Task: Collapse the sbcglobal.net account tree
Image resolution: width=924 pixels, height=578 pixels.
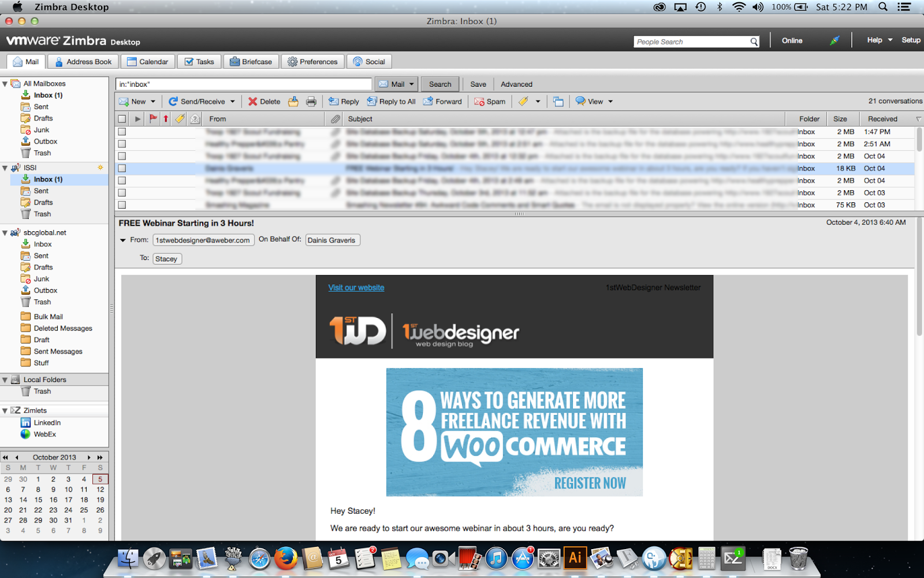Action: 5,233
